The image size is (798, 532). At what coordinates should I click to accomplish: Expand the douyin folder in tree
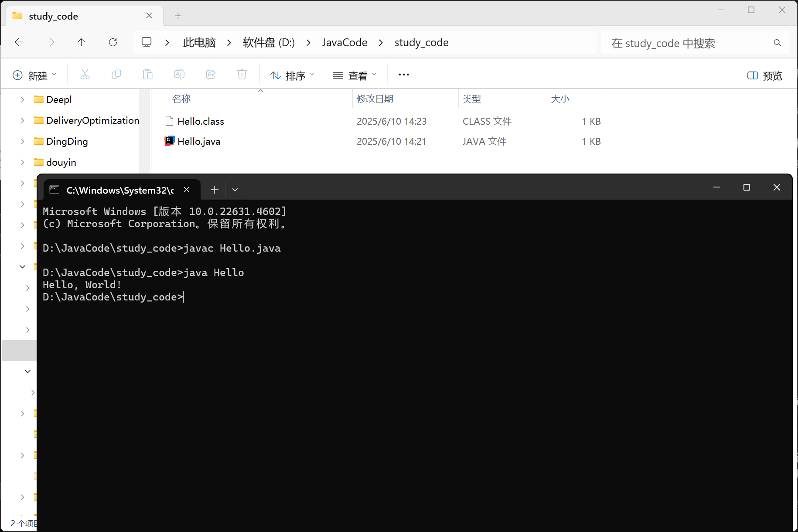[x=23, y=162]
